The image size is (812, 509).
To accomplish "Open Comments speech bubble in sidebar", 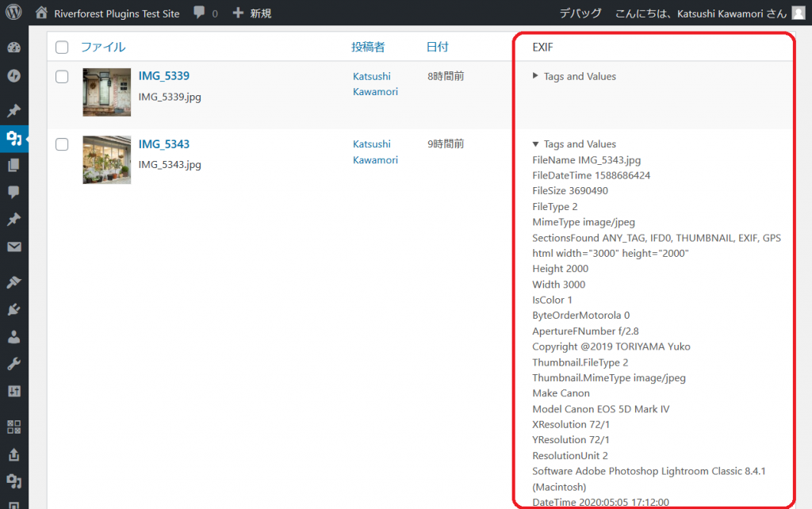I will (13, 192).
